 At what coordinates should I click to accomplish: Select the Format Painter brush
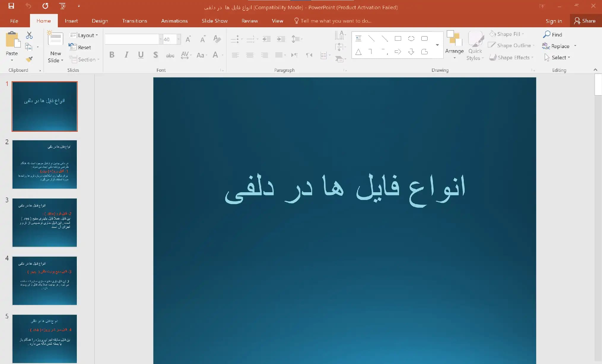29,59
